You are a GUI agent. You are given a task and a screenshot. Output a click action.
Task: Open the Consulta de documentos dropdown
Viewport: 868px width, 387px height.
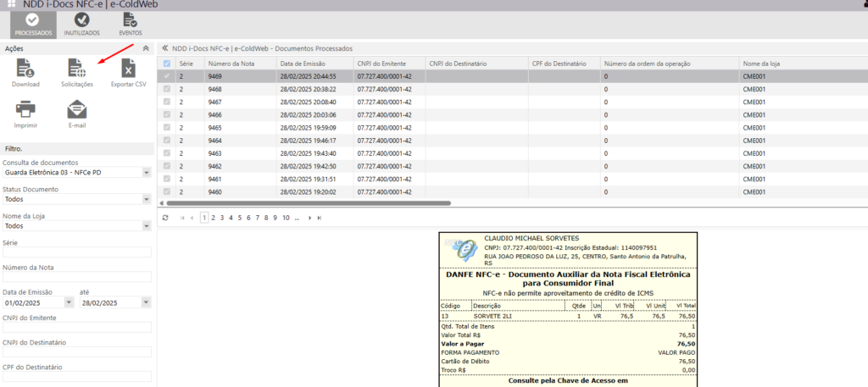click(x=146, y=172)
